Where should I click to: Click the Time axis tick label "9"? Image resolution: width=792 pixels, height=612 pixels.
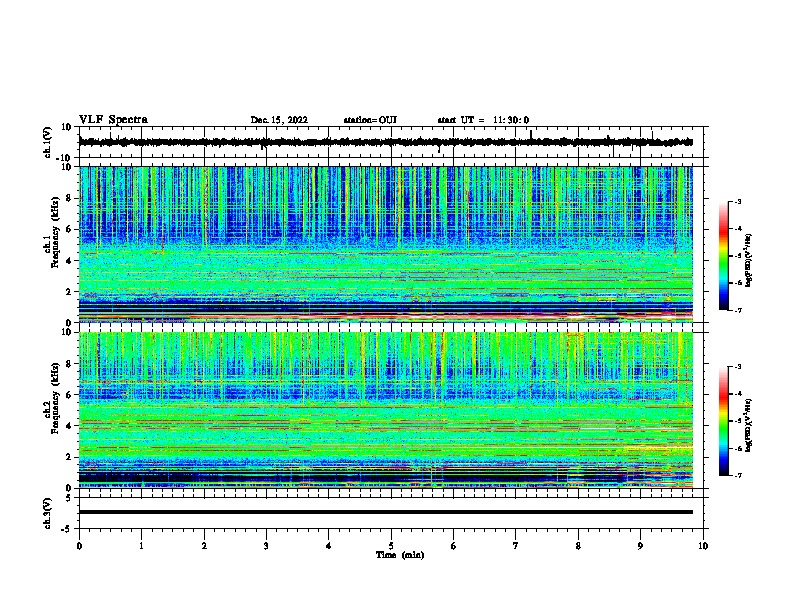coord(640,545)
